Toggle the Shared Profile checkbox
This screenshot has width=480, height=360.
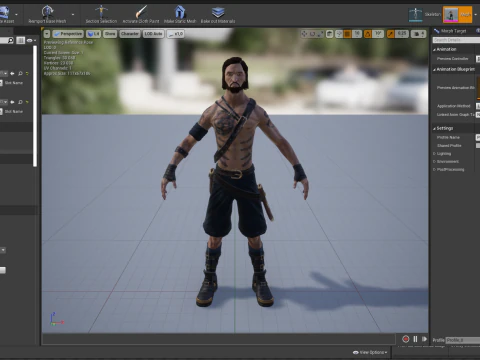(x=478, y=146)
